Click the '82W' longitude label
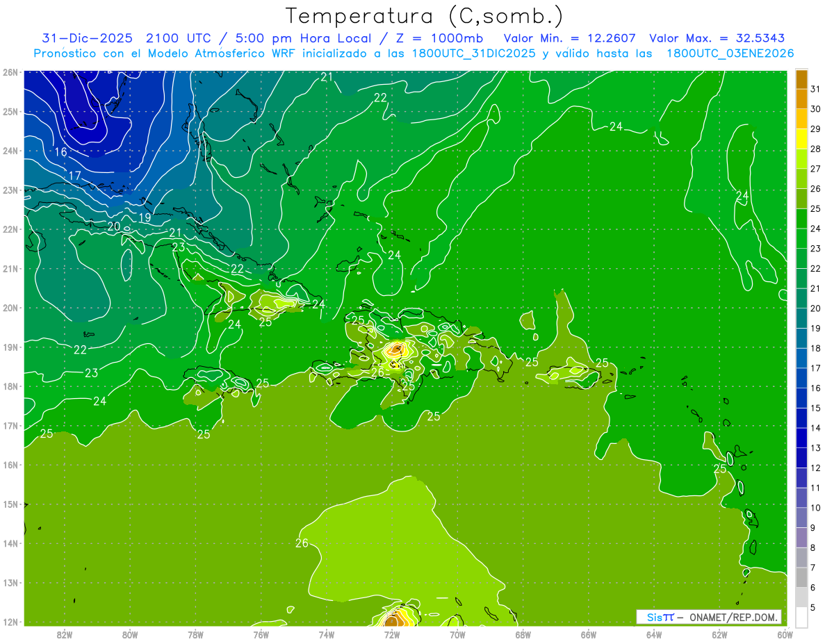Image resolution: width=834 pixels, height=644 pixels. [x=65, y=634]
